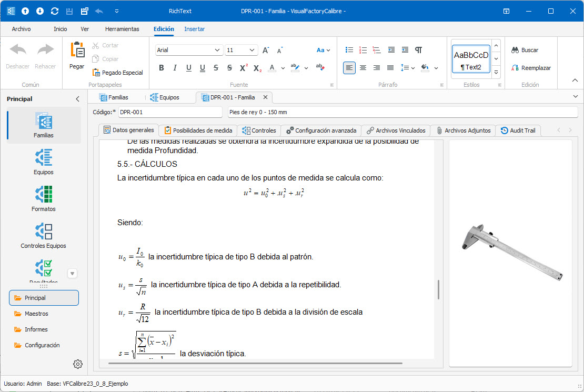Image resolution: width=584 pixels, height=392 pixels.
Task: Center align text
Action: point(363,68)
